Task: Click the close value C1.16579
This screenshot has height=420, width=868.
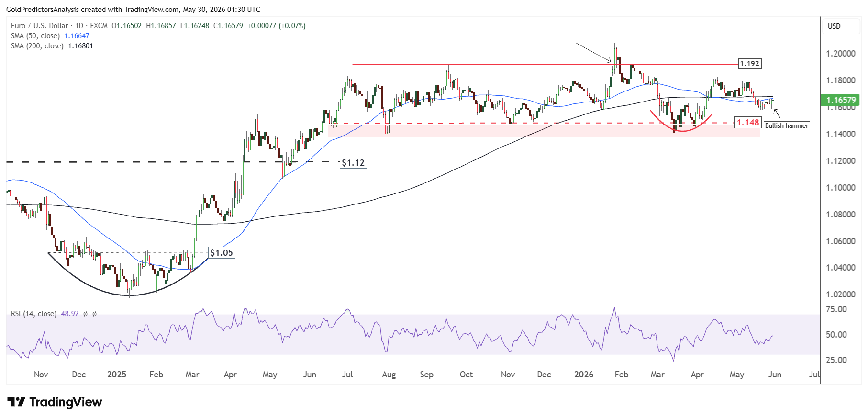Action: (228, 26)
